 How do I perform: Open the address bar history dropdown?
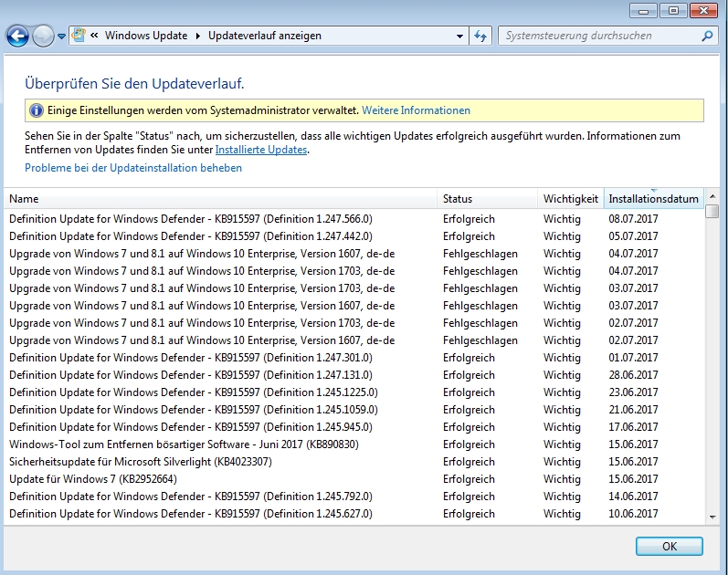pyautogui.click(x=459, y=36)
